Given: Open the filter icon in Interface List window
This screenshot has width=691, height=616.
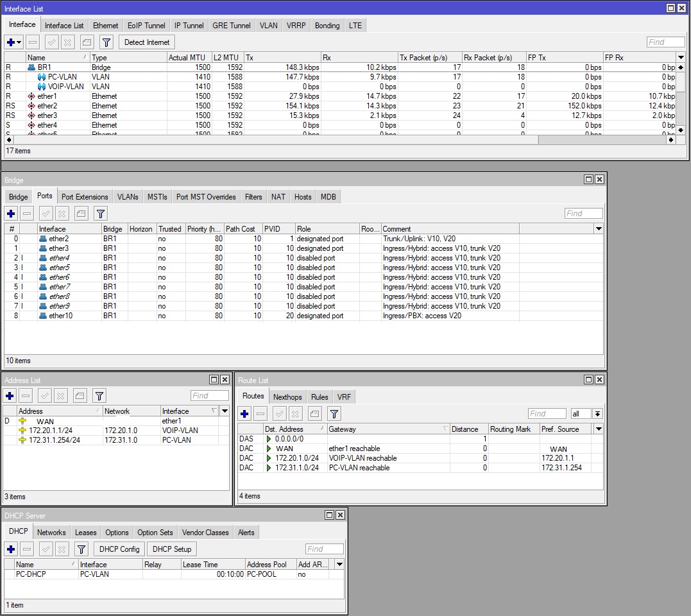Looking at the screenshot, I should (x=107, y=42).
